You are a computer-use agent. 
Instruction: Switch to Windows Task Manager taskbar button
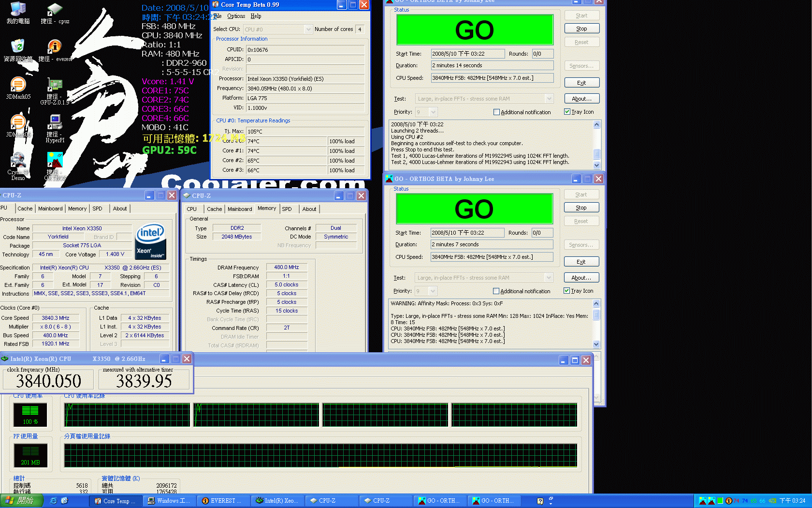point(170,501)
